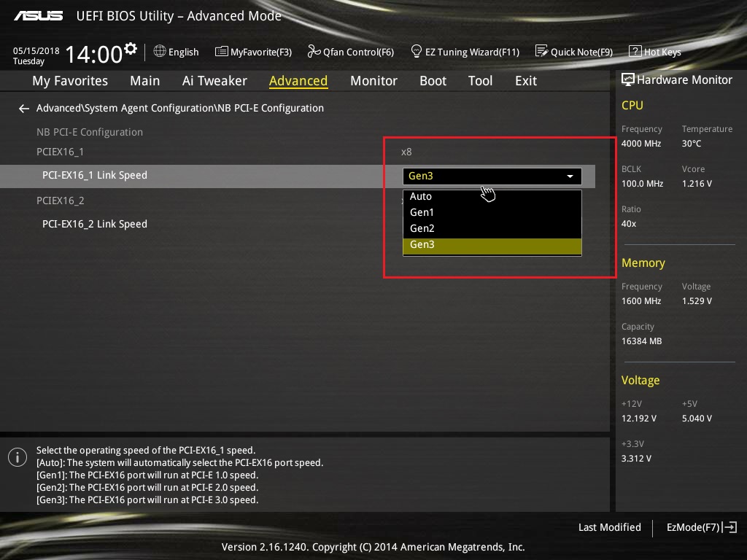Click the 05/15/2018 date

[36, 51]
